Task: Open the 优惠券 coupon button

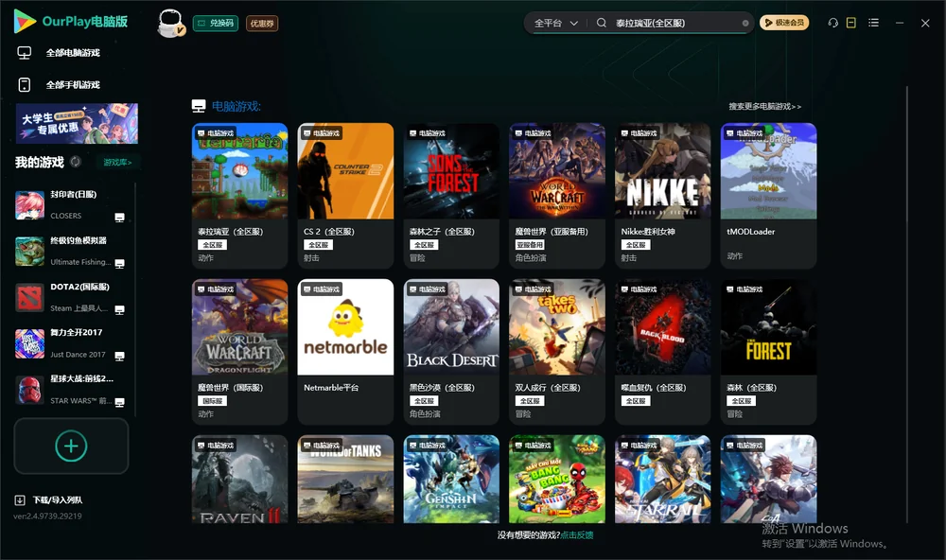Action: tap(262, 24)
